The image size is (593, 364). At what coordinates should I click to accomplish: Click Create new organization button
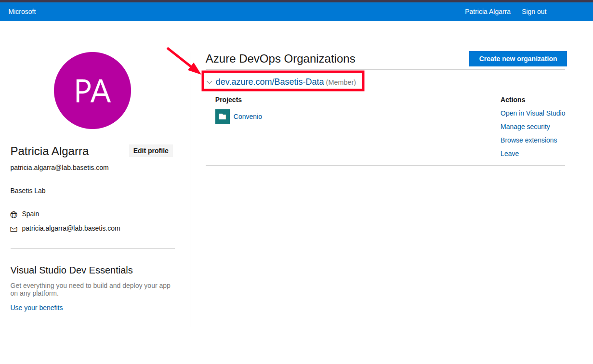(518, 59)
